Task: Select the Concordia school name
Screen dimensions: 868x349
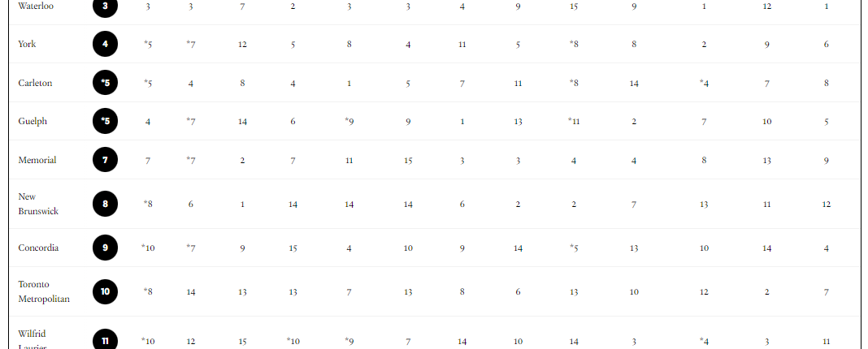Action: (38, 248)
